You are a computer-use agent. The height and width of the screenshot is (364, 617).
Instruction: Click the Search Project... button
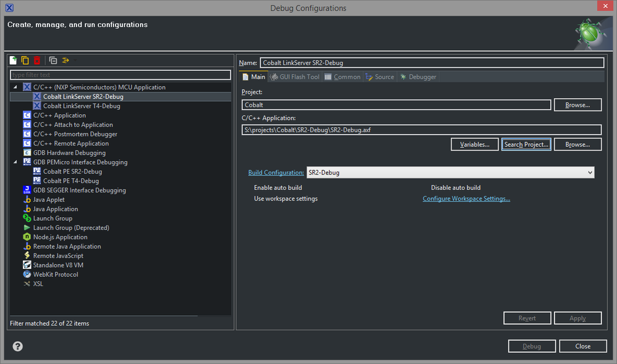coord(526,144)
